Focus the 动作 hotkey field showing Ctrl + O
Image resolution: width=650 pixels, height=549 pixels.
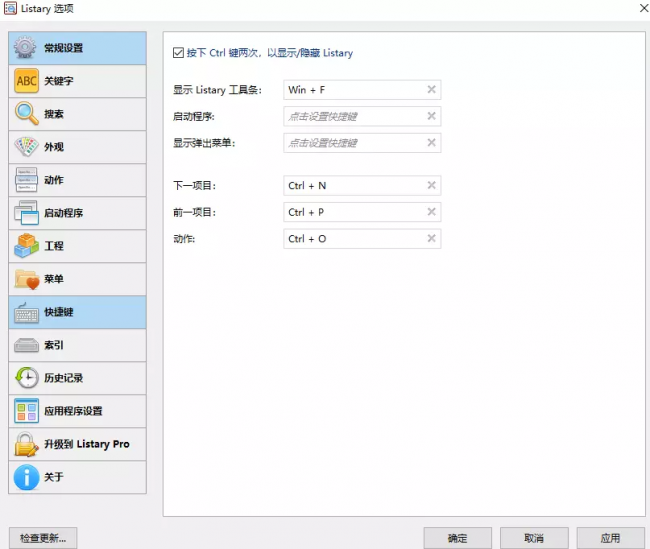[362, 238]
